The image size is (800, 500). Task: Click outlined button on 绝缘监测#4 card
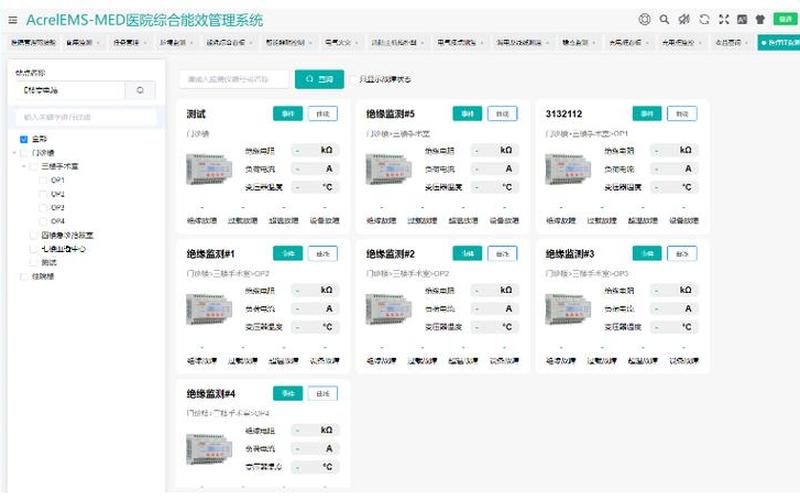tap(322, 393)
